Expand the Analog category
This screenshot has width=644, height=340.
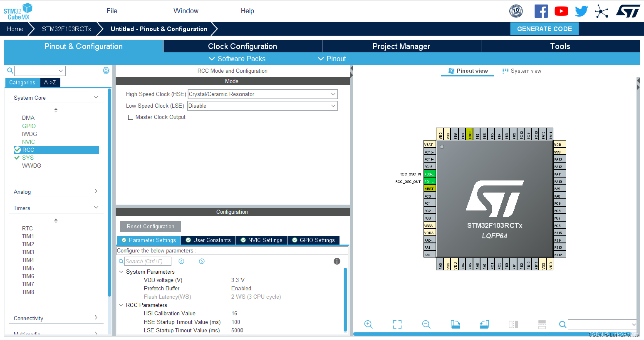pos(96,191)
